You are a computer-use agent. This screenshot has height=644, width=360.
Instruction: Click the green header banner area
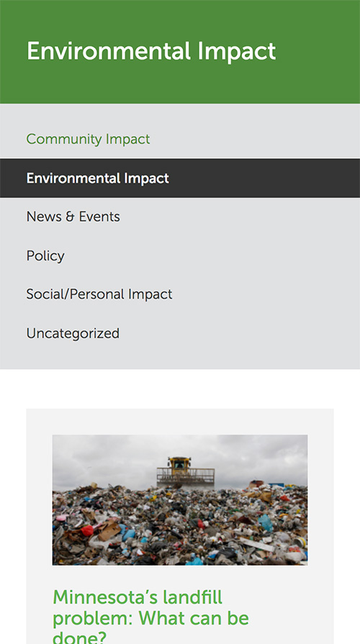180,52
